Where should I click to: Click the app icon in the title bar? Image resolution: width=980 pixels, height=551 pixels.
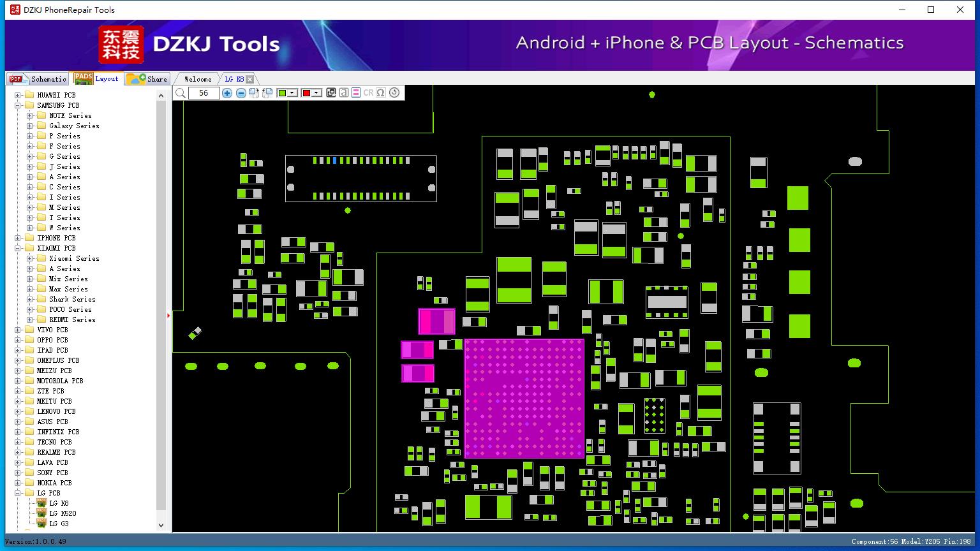15,10
